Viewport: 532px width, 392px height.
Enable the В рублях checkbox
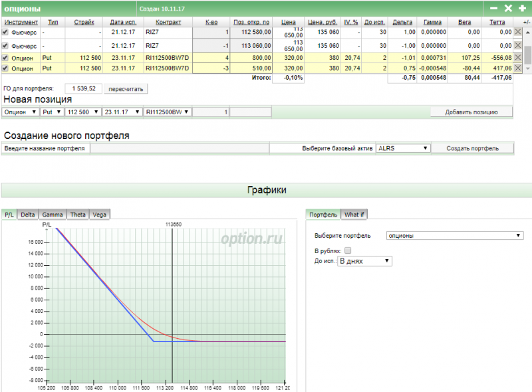pos(348,250)
